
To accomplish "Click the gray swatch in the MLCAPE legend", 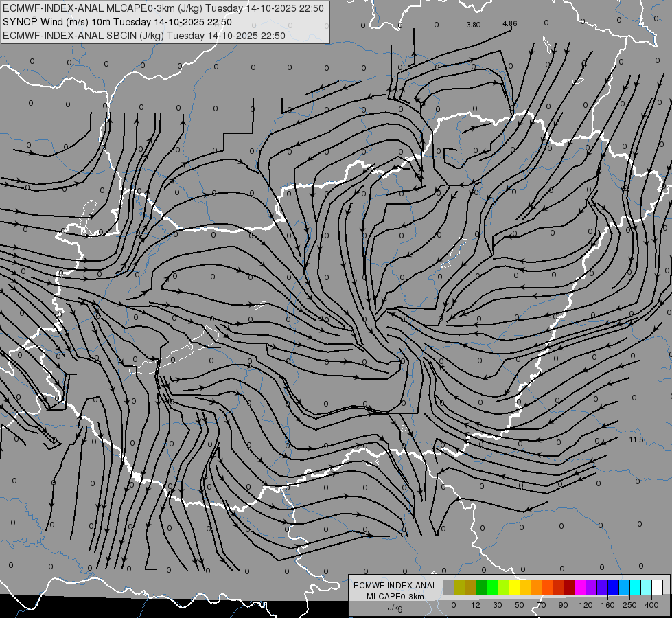I will click(x=449, y=587).
